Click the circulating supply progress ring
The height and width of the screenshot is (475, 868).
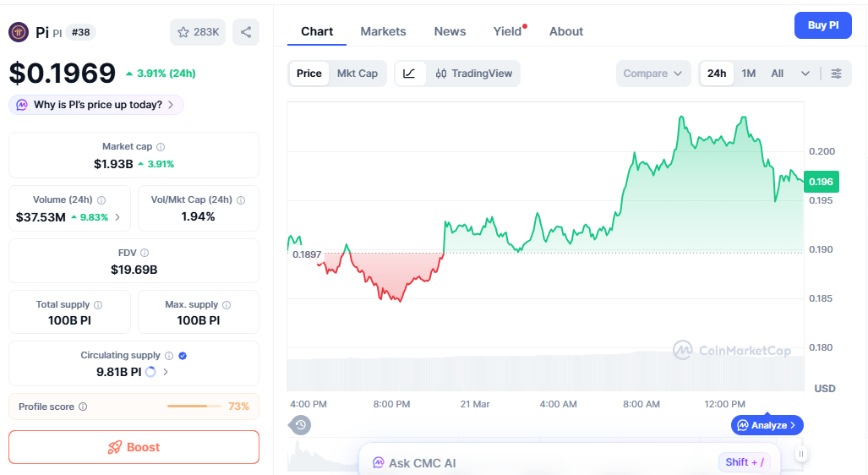point(150,372)
